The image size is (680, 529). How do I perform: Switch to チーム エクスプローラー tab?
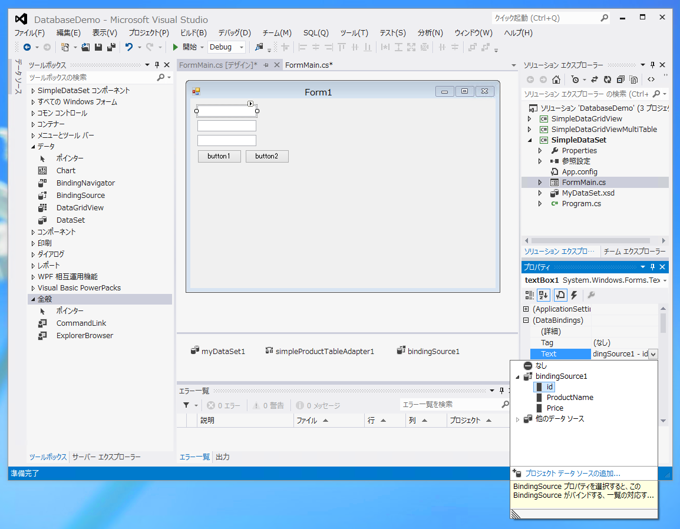pyautogui.click(x=634, y=251)
